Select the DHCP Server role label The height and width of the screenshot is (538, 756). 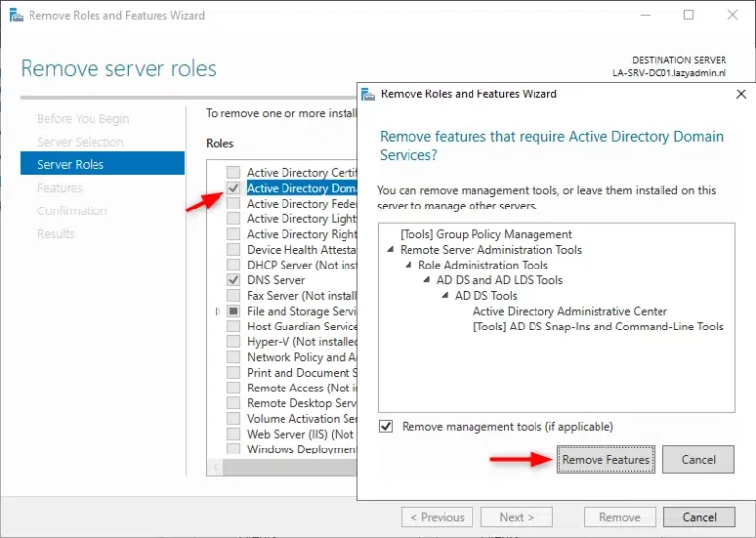pos(302,265)
